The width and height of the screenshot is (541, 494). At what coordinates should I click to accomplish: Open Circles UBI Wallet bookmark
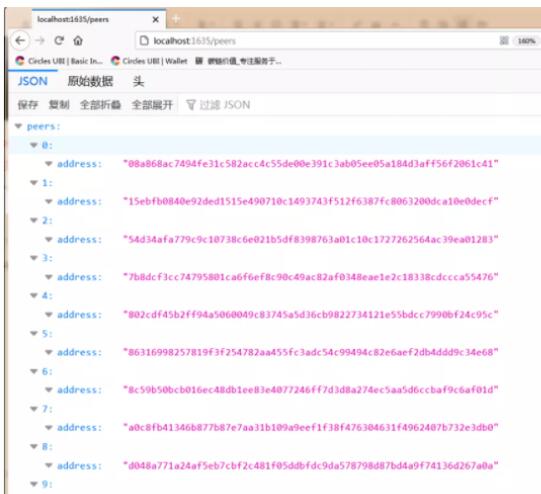coord(149,61)
